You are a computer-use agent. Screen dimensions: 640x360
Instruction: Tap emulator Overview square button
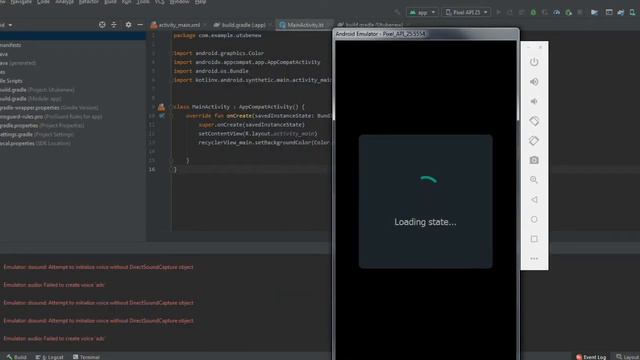point(534,239)
